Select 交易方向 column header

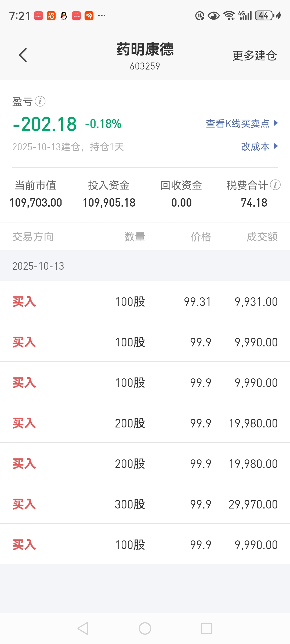[x=33, y=237]
